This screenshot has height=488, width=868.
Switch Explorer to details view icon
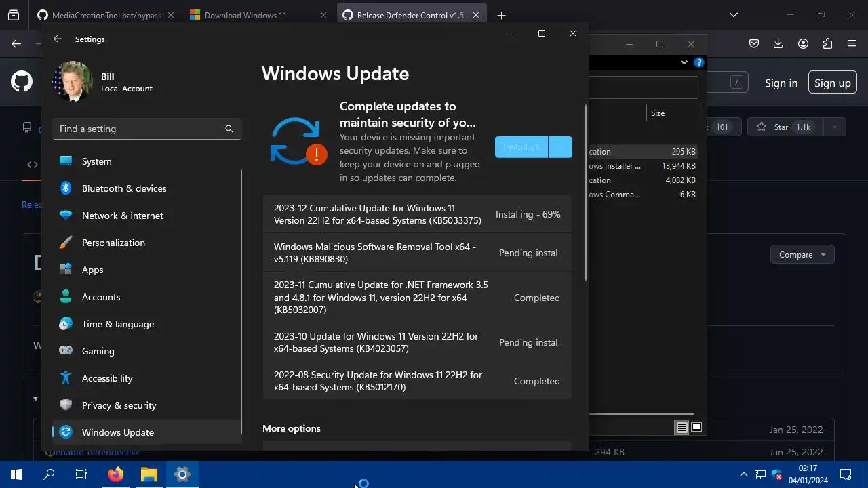pyautogui.click(x=682, y=427)
